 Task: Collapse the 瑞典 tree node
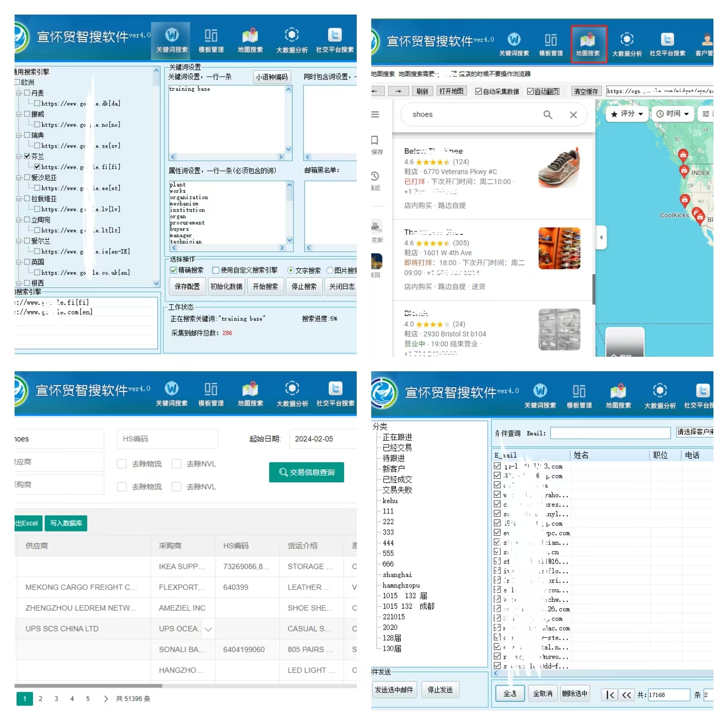[x=19, y=135]
